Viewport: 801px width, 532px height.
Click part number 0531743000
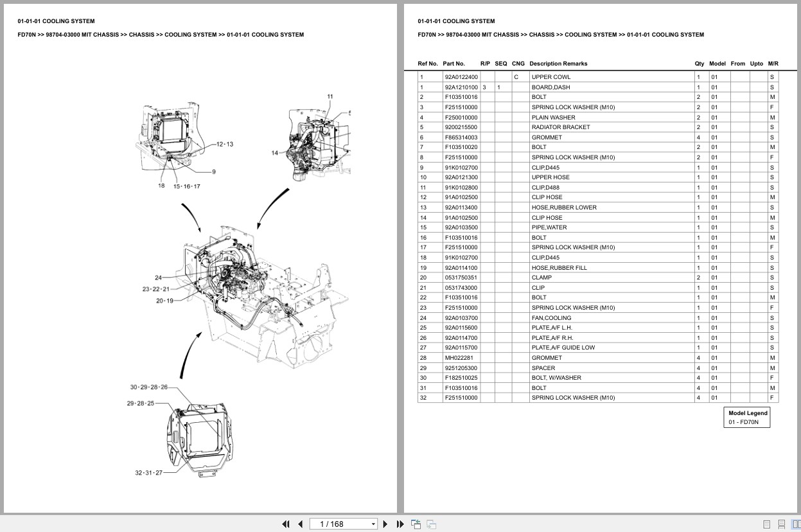(461, 288)
